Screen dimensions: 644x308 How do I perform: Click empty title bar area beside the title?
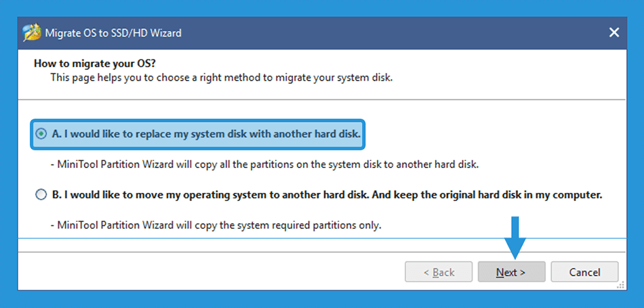[390, 32]
